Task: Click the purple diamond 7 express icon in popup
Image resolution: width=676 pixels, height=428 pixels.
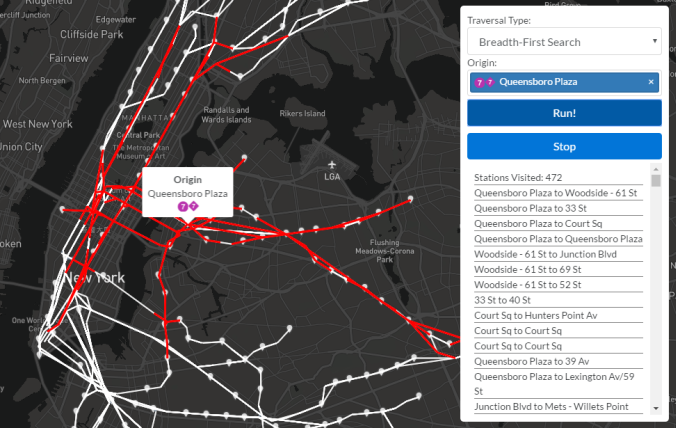Action: [x=193, y=206]
